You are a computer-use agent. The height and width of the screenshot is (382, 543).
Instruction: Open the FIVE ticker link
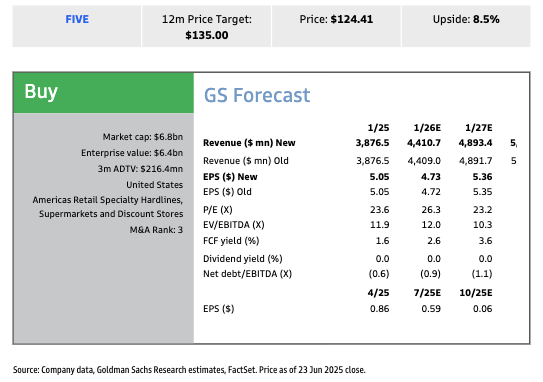click(x=77, y=19)
